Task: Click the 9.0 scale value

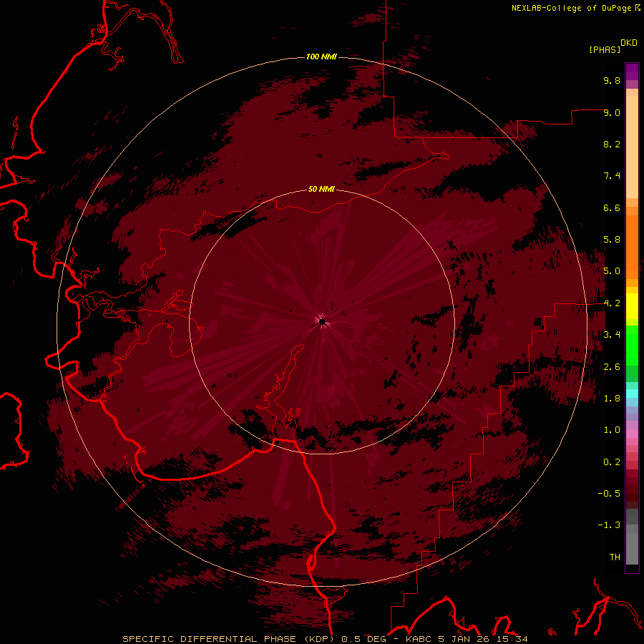Action: pyautogui.click(x=612, y=112)
